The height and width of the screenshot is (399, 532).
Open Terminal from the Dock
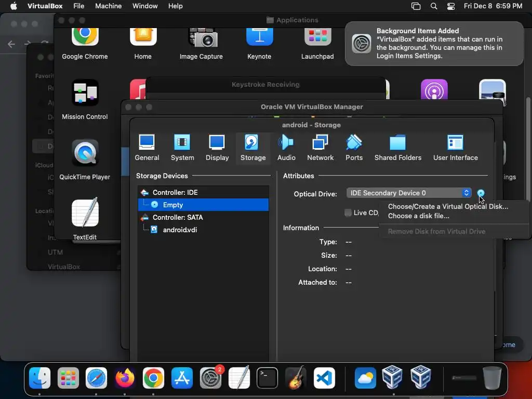268,378
